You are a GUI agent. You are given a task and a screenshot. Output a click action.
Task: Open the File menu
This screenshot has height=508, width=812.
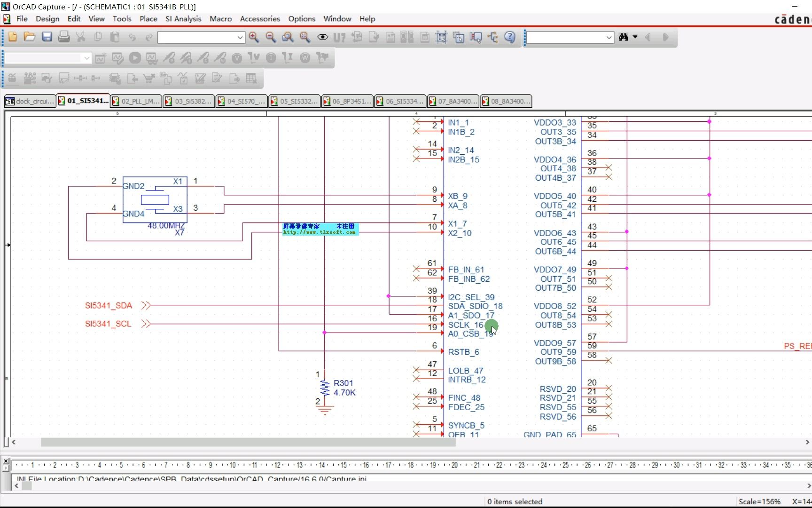pos(22,19)
